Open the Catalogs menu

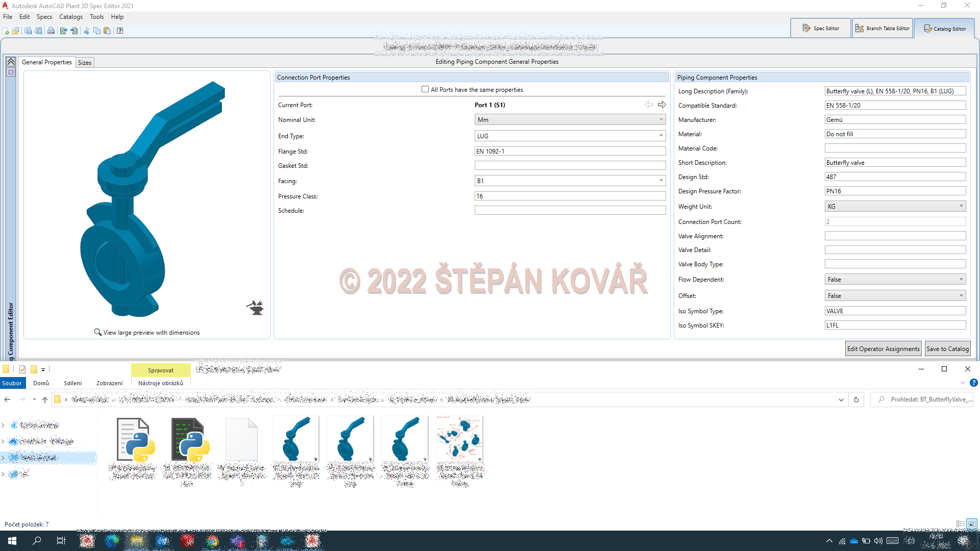(x=71, y=17)
